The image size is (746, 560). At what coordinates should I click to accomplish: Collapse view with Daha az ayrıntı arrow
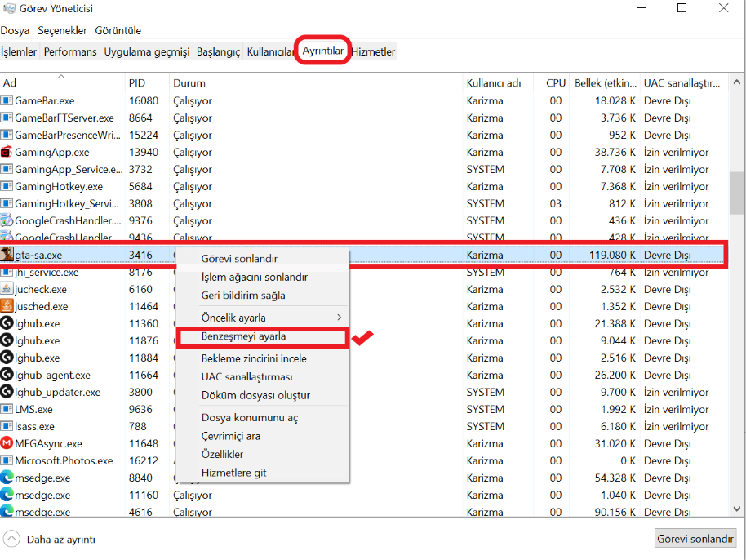pyautogui.click(x=11, y=539)
